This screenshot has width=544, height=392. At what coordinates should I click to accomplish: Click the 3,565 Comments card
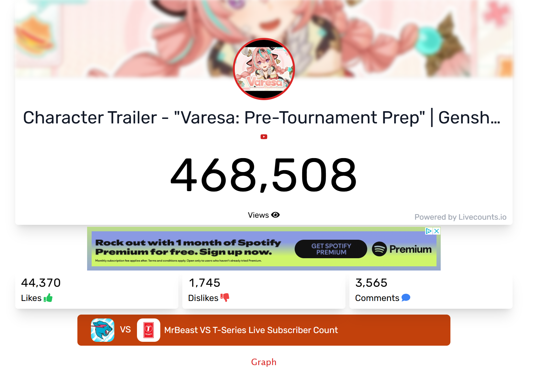coord(431,290)
